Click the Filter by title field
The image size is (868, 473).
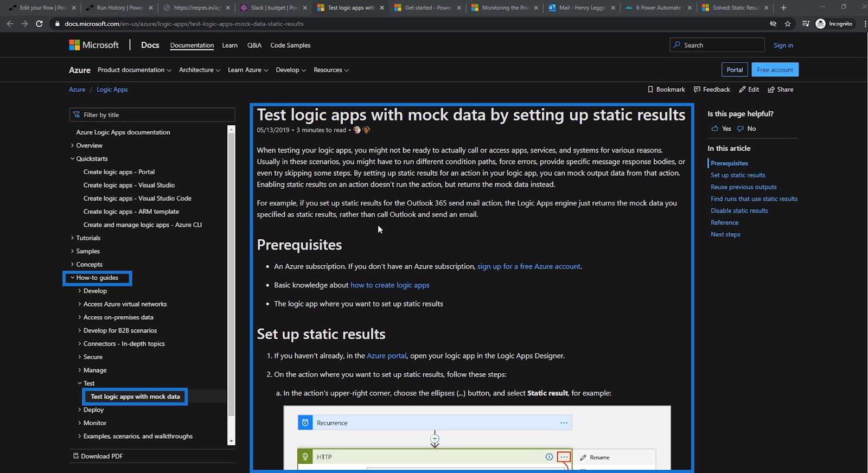point(152,115)
